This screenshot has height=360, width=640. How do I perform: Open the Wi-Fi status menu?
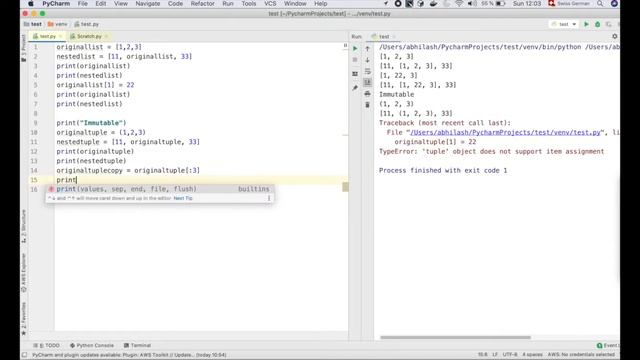459,4
